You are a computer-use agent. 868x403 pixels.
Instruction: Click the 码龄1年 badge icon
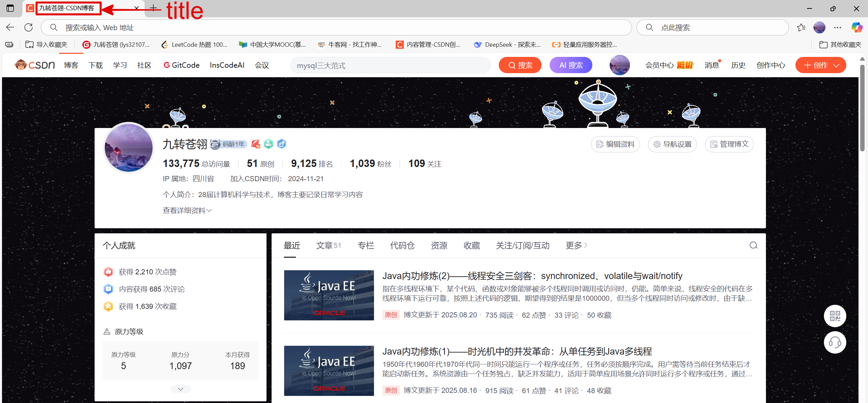coord(228,144)
